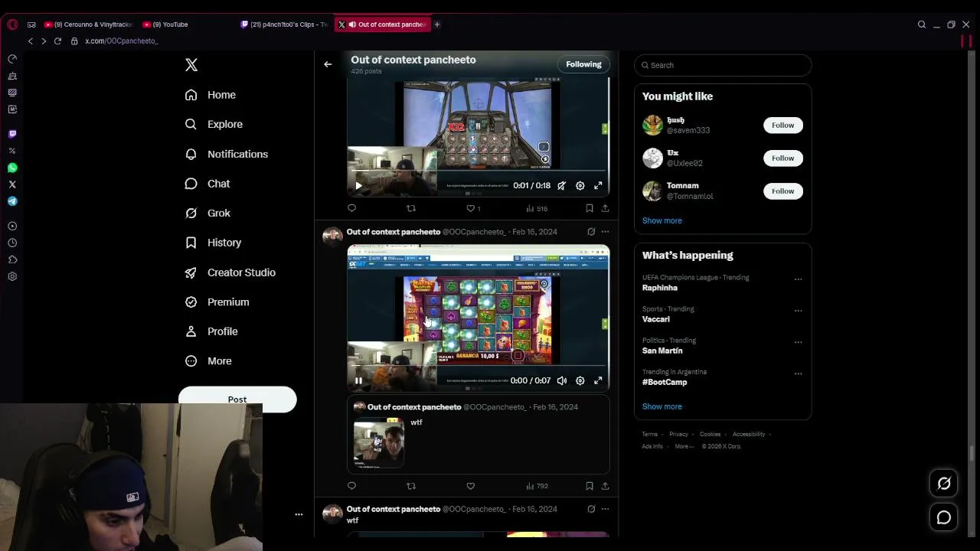Open Creator Studio in X navigation
The image size is (980, 551).
[230, 272]
